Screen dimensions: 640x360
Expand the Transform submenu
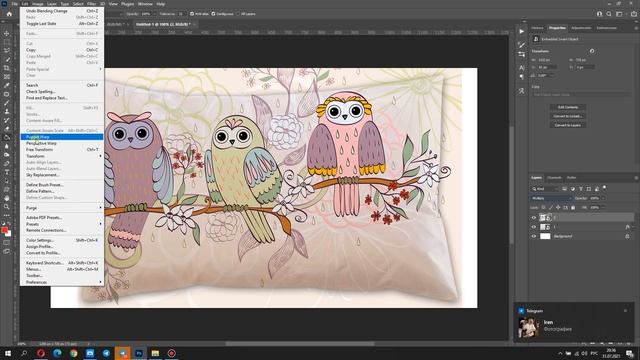(62, 156)
